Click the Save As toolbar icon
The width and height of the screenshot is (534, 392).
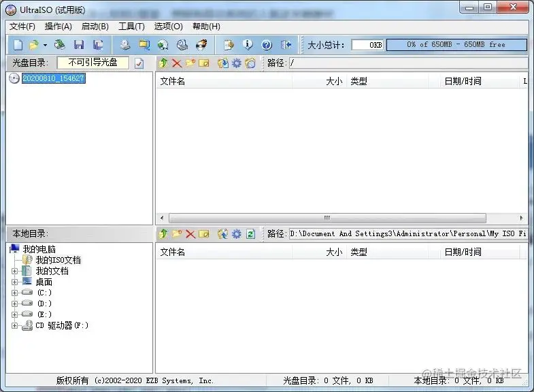(98, 45)
